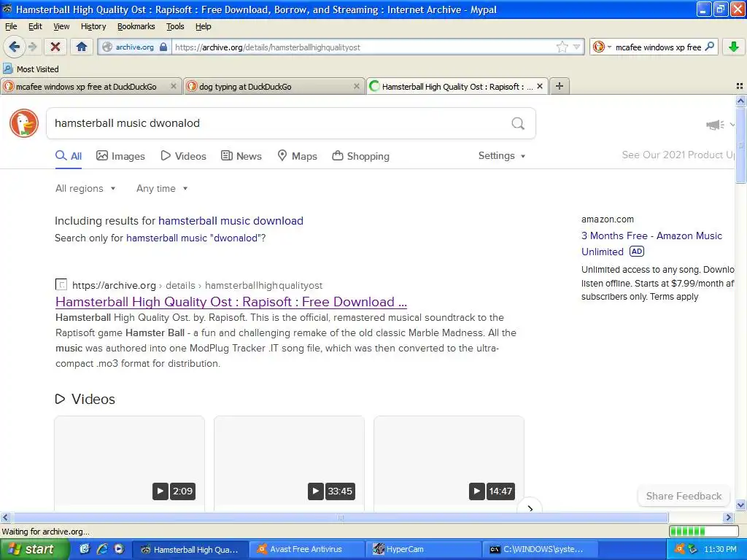Open the C:\WINDOWS\syste taskbar item

tap(541, 549)
